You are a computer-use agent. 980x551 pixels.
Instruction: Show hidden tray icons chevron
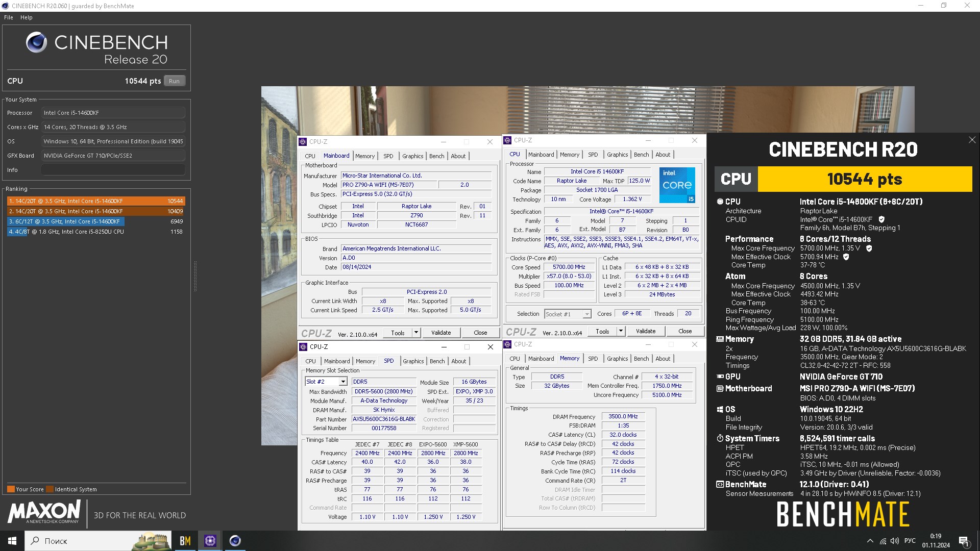[870, 541]
